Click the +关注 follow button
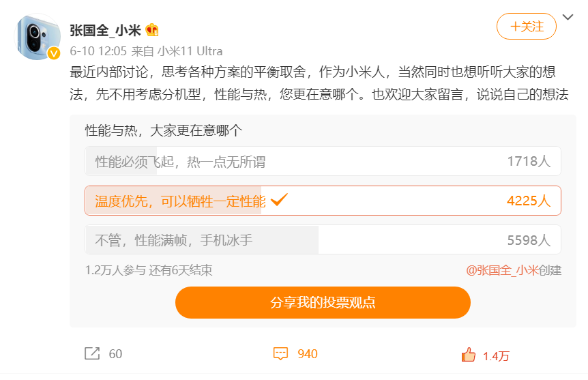 [x=526, y=27]
